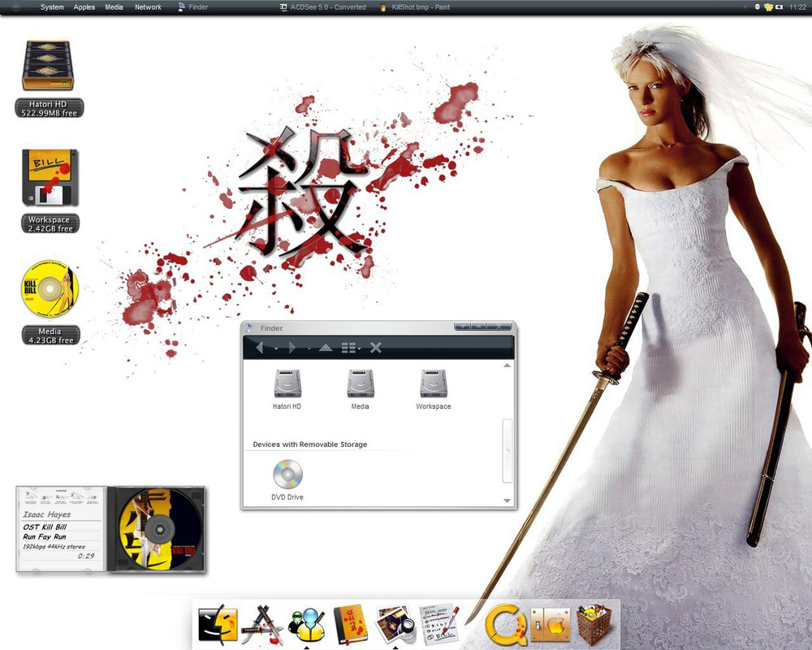
Task: Go back using the Finder toolbar left arrow
Action: (260, 347)
